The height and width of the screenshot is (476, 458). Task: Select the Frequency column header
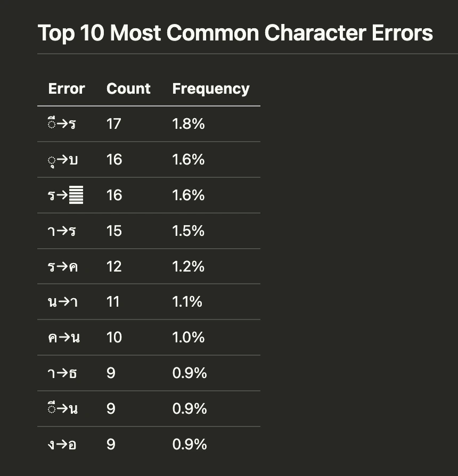[211, 89]
